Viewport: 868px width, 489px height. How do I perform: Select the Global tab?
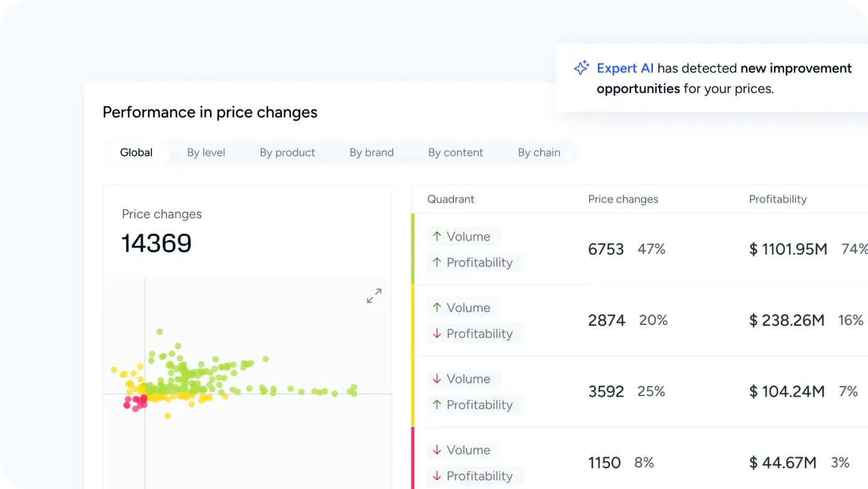coord(136,153)
